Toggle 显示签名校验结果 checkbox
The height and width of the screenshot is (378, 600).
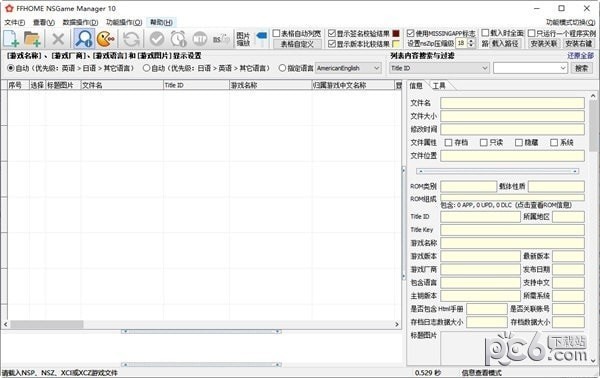point(332,34)
